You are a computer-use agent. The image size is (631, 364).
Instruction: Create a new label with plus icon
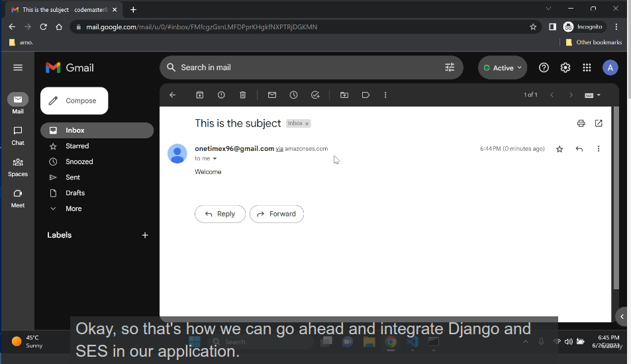[x=145, y=236]
